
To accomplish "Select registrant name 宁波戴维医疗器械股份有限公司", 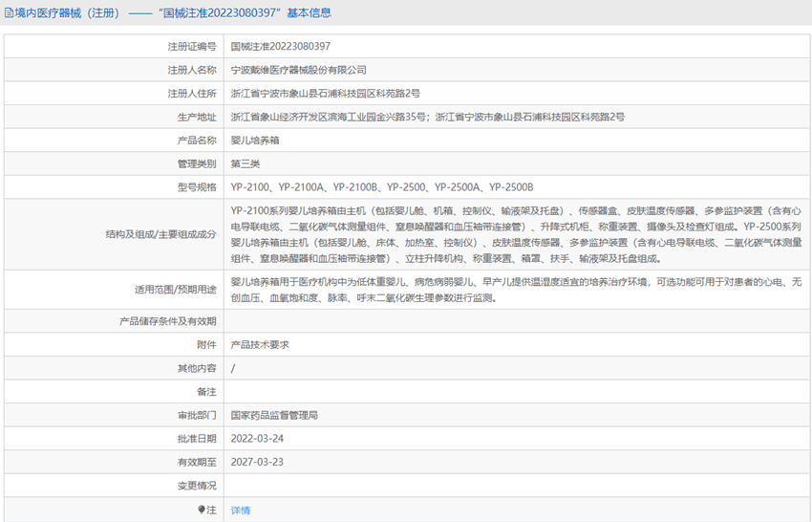I will (x=299, y=70).
